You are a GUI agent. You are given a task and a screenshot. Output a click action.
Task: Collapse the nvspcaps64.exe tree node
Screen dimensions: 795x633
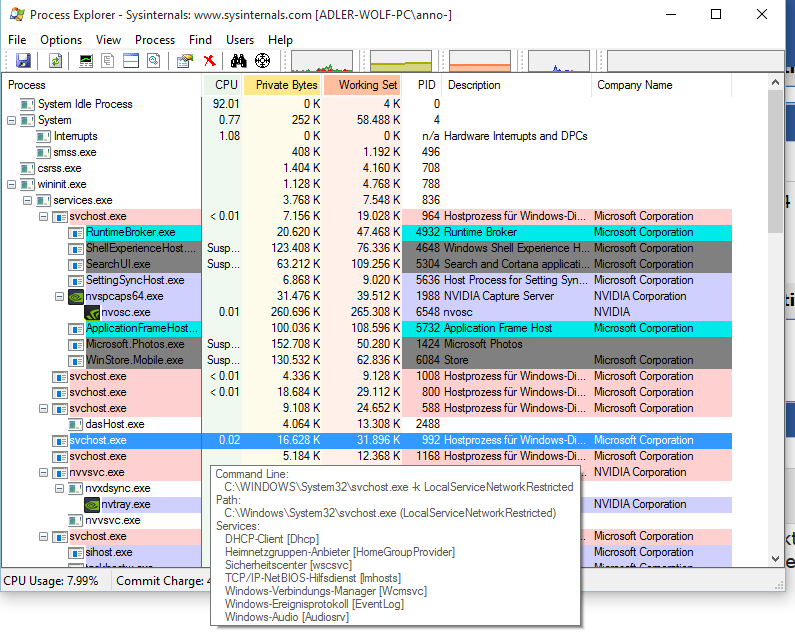coord(59,296)
